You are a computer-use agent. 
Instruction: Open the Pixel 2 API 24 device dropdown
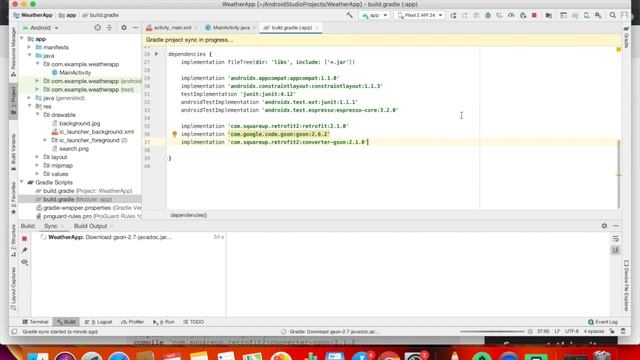[x=420, y=15]
